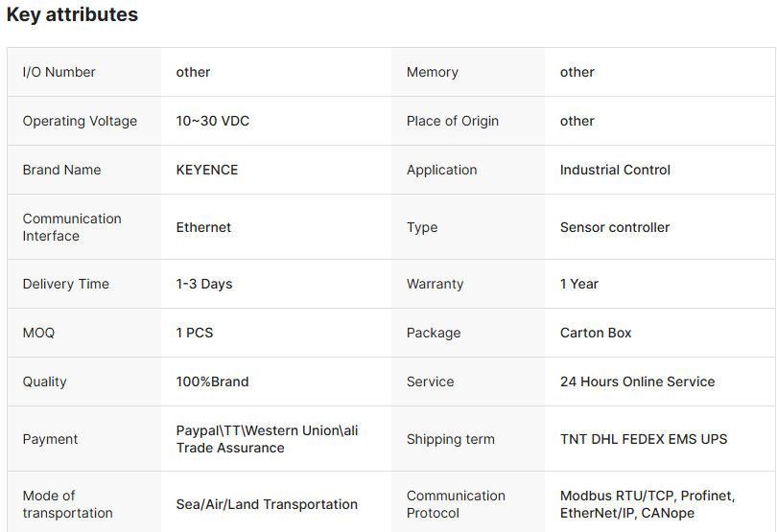Select the Carton Box package value
Screen dimensions: 777x532
point(596,333)
